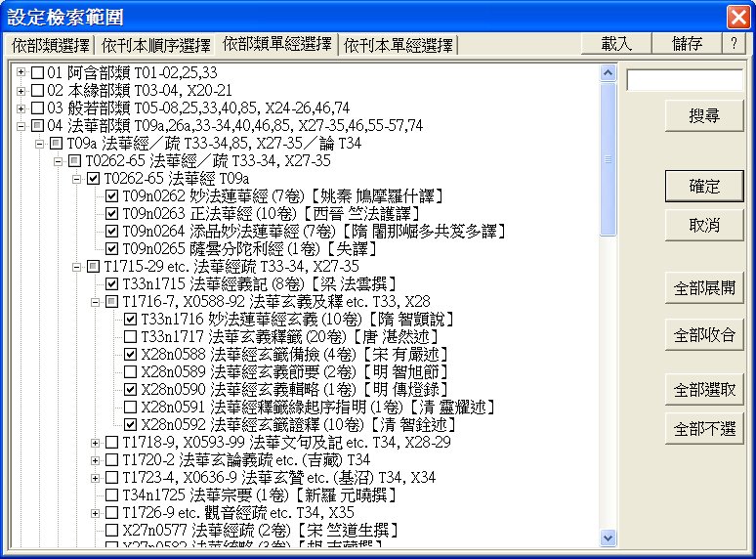Uncheck the T09n0262 妙法蓮華經 checkbox
Image resolution: width=756 pixels, height=559 pixels.
112,196
